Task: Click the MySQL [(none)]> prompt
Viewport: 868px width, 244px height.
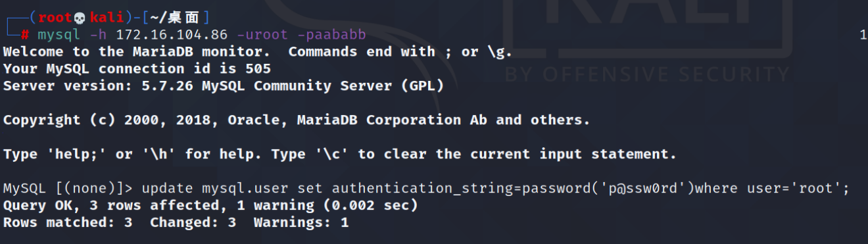Action: 68,189
